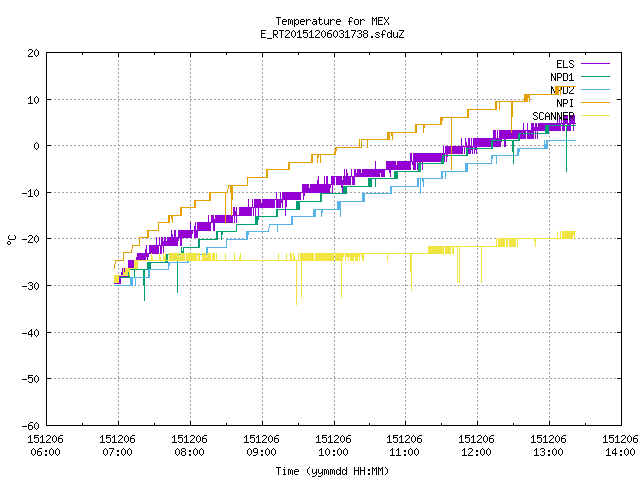Click the SCANNER legend label
Viewport: 640px width, 480px height.
click(x=553, y=116)
